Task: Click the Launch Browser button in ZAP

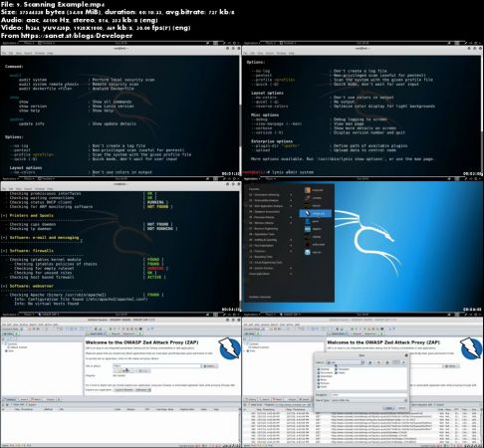Action: pos(123,389)
